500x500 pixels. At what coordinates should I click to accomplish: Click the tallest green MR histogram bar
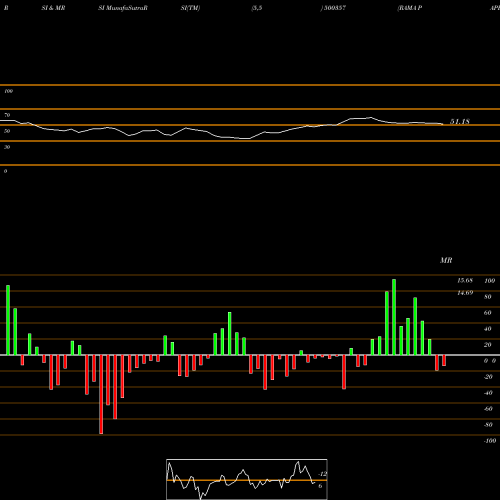[394, 317]
